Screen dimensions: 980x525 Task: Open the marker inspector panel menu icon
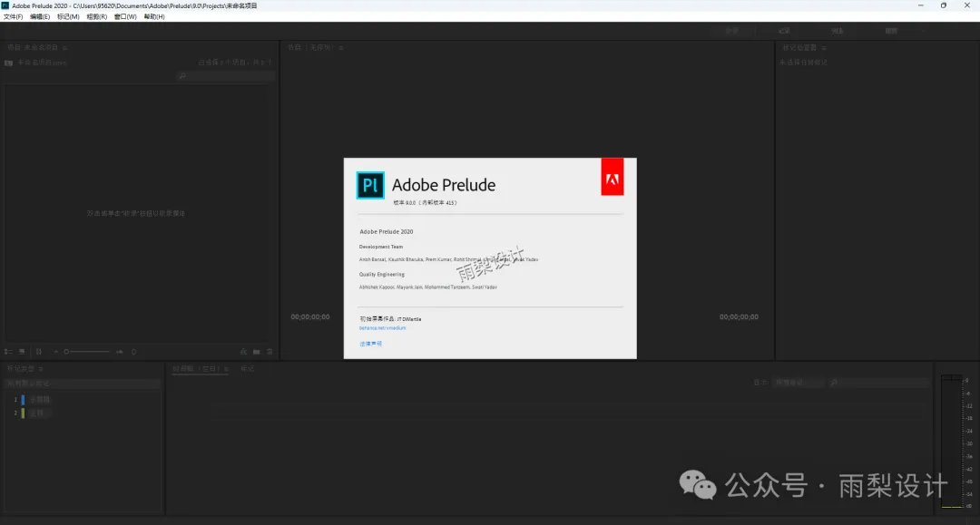tap(824, 47)
